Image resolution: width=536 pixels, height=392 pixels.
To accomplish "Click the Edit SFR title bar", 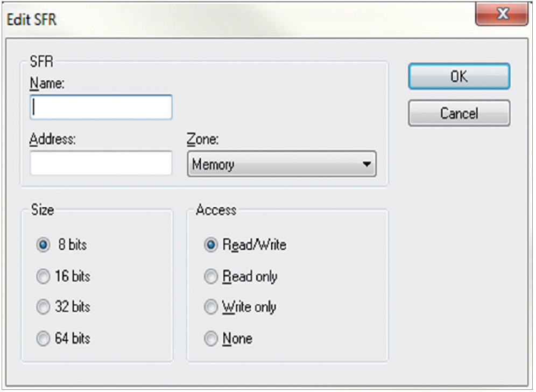I will [x=215, y=20].
